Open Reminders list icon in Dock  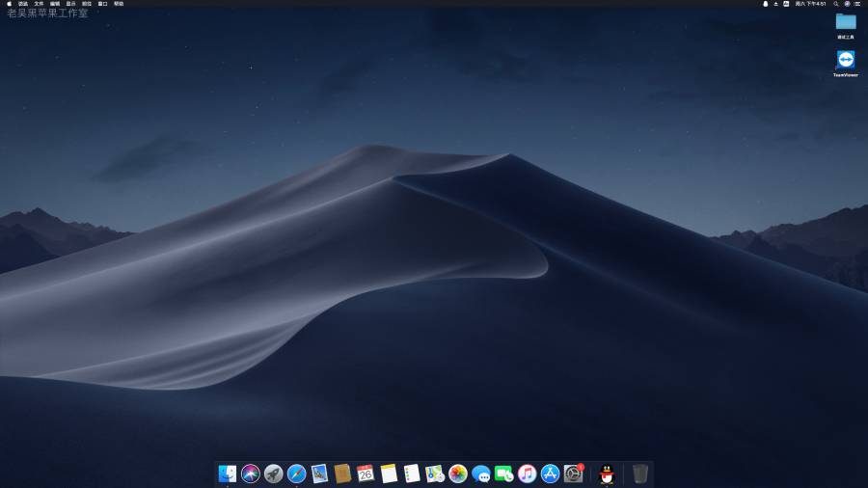pyautogui.click(x=412, y=474)
